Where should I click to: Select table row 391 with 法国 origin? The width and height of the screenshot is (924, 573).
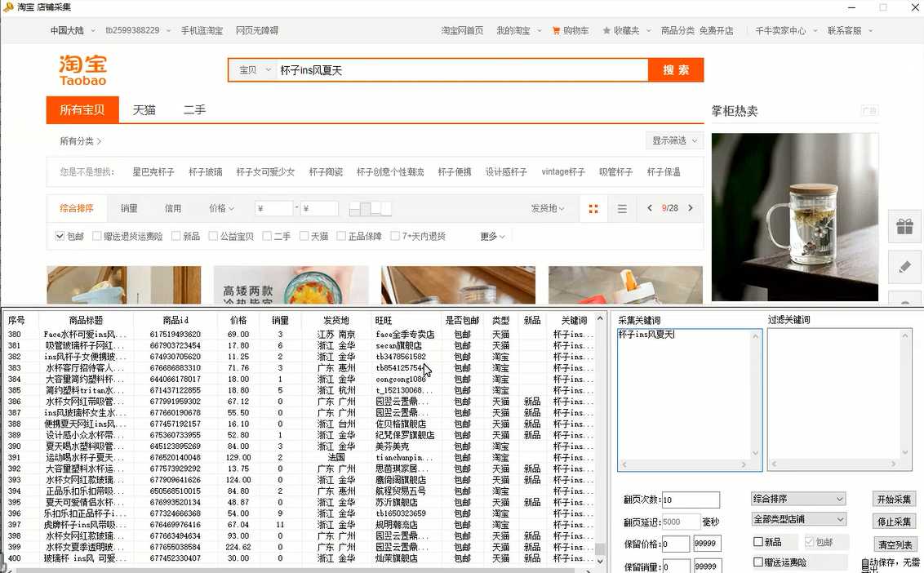coord(300,457)
